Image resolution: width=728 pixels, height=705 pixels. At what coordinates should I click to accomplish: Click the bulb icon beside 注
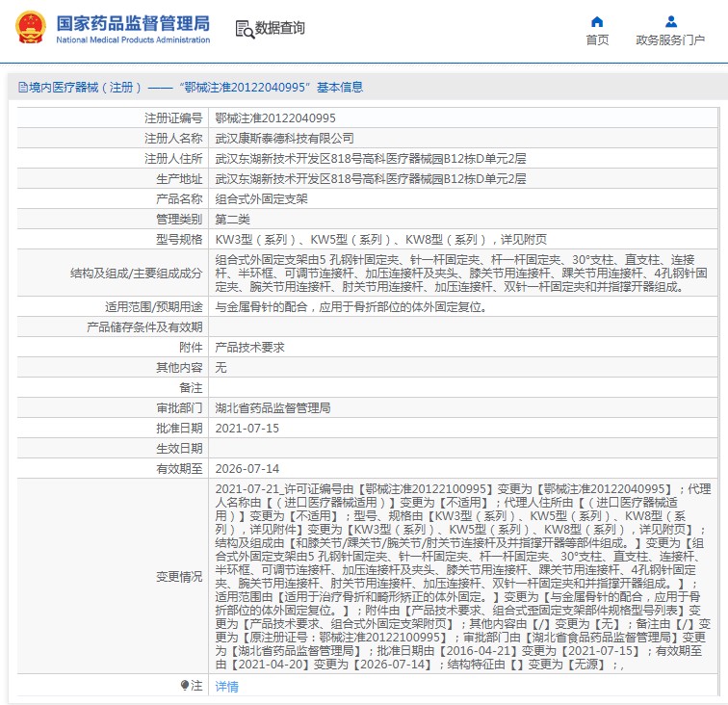[x=184, y=685]
